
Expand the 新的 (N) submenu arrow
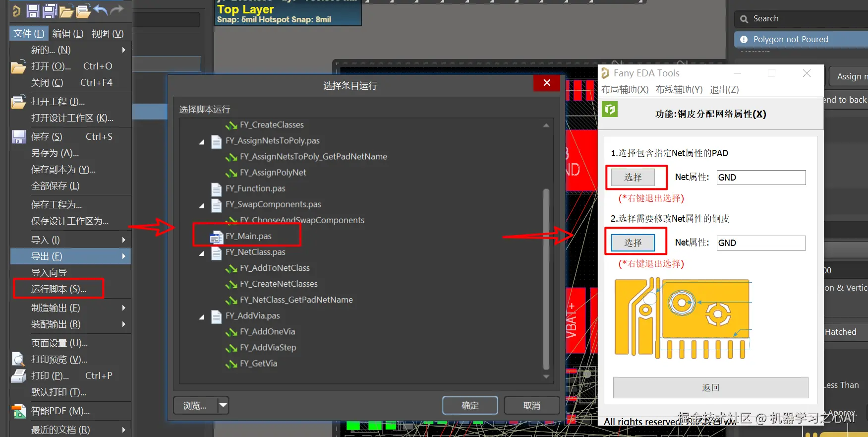[x=124, y=50]
